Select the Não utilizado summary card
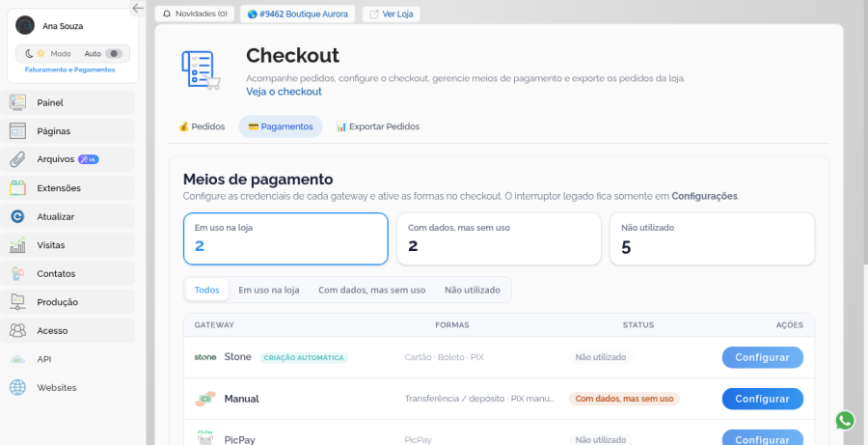 click(712, 238)
